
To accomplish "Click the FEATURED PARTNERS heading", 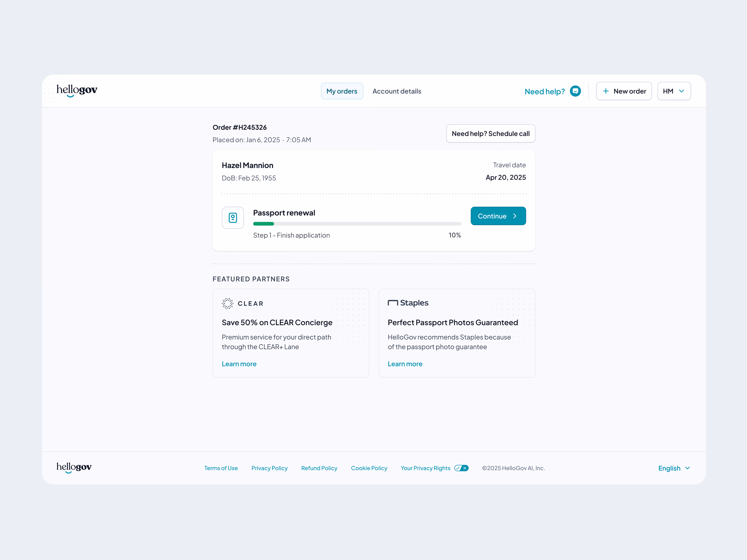I will click(x=251, y=279).
